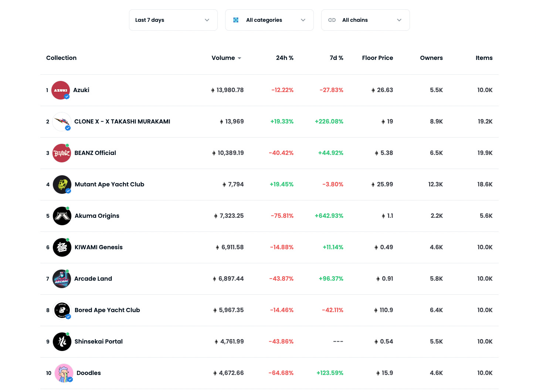Viewport: 536px width, 392px height.
Task: Open the All categories dropdown
Action: point(269,20)
